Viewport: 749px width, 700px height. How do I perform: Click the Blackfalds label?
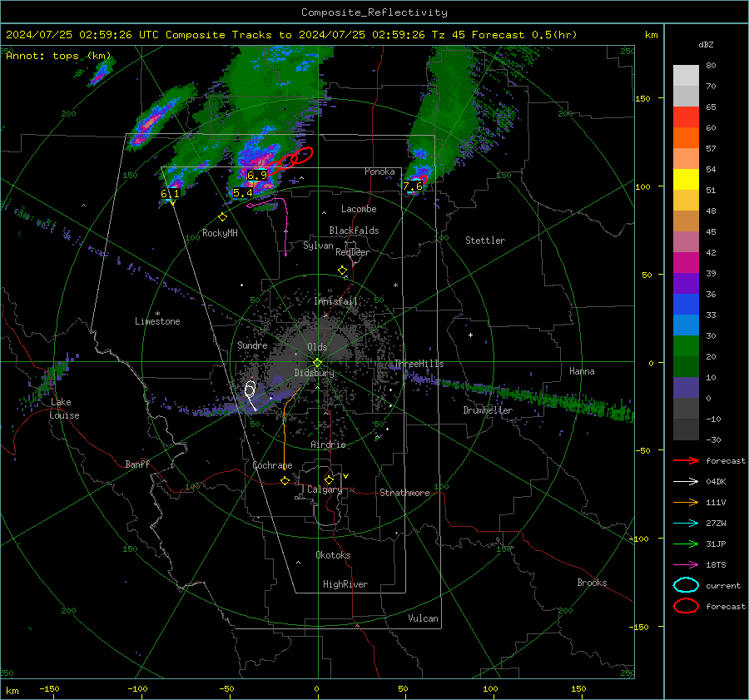pyautogui.click(x=354, y=231)
